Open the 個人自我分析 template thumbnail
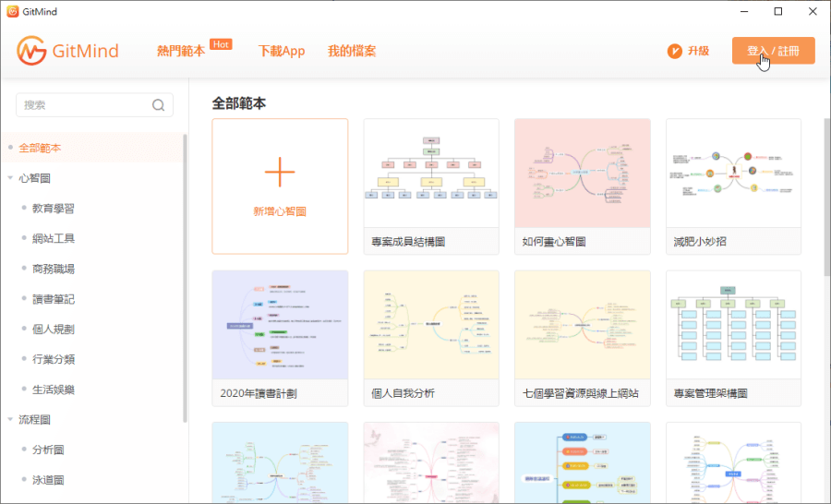The width and height of the screenshot is (831, 504). (431, 326)
